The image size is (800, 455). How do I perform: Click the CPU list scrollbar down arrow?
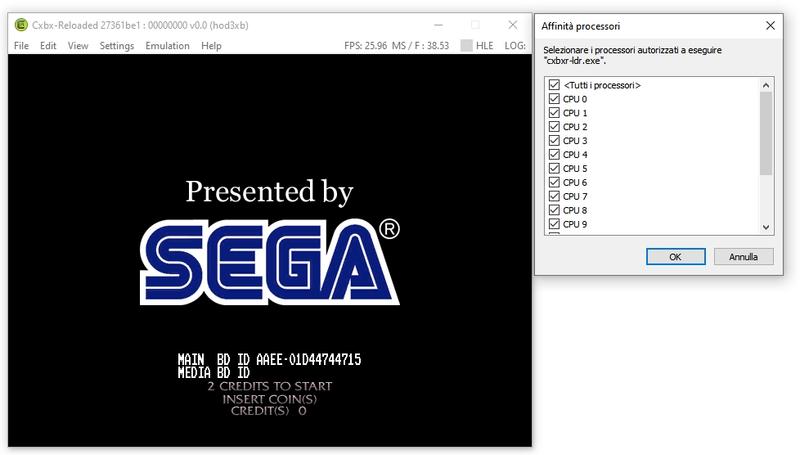(766, 228)
